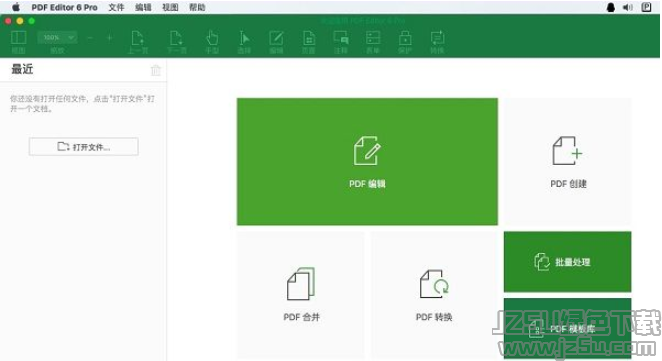Click the zoom in plus button
Viewport: 662px width, 361px height.
pyautogui.click(x=109, y=38)
